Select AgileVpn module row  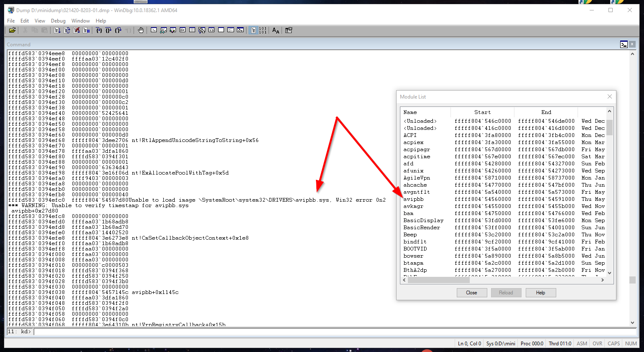click(x=504, y=178)
